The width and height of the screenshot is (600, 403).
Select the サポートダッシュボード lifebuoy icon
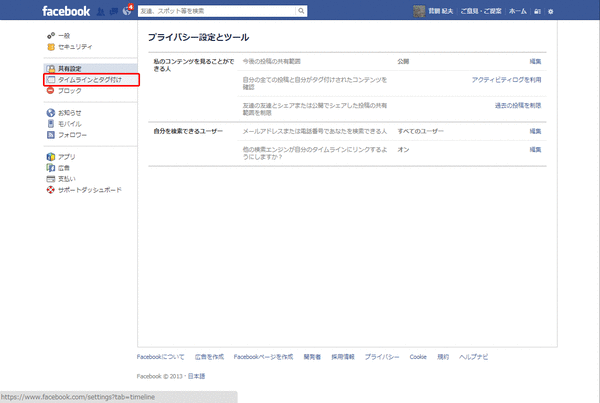click(x=51, y=190)
